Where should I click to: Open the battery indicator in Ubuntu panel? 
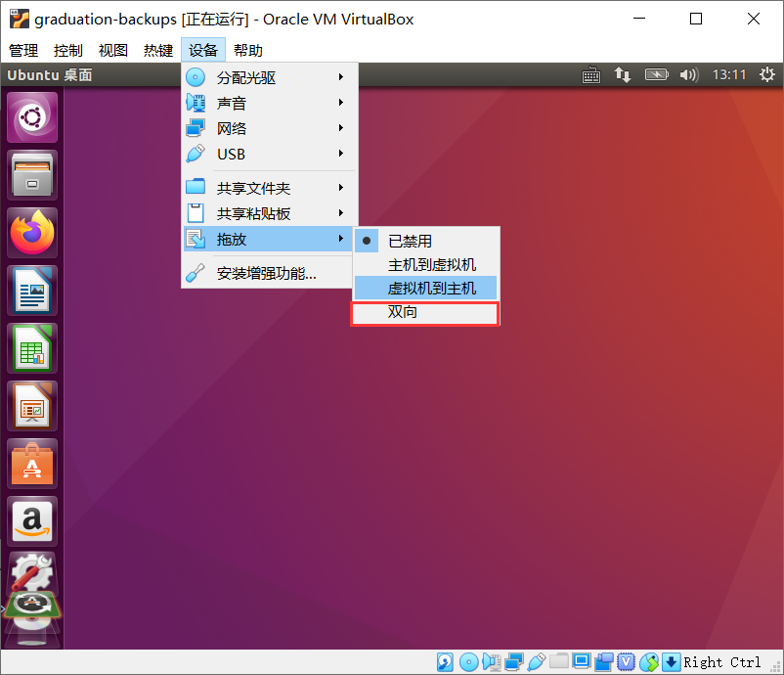coord(657,75)
